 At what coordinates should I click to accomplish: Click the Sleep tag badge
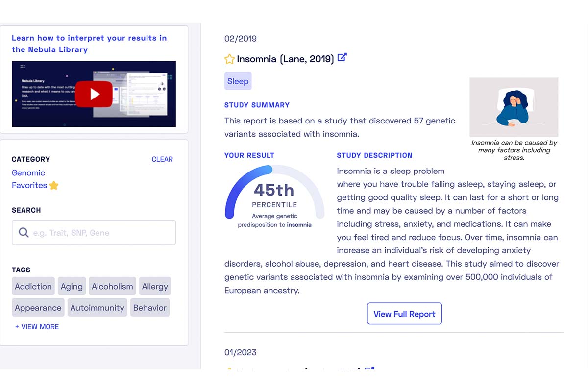pyautogui.click(x=238, y=81)
